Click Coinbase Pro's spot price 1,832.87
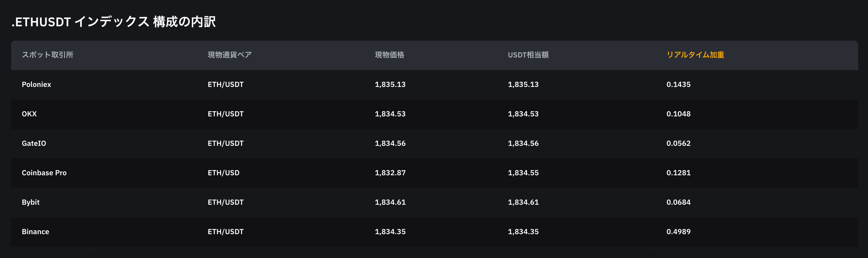The image size is (868, 258). (390, 173)
